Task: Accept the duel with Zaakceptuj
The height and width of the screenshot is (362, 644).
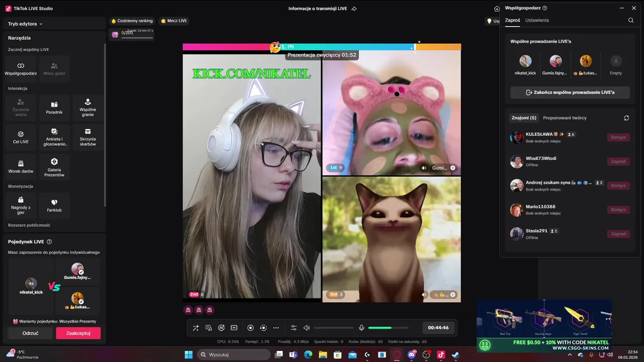Action: pyautogui.click(x=78, y=333)
